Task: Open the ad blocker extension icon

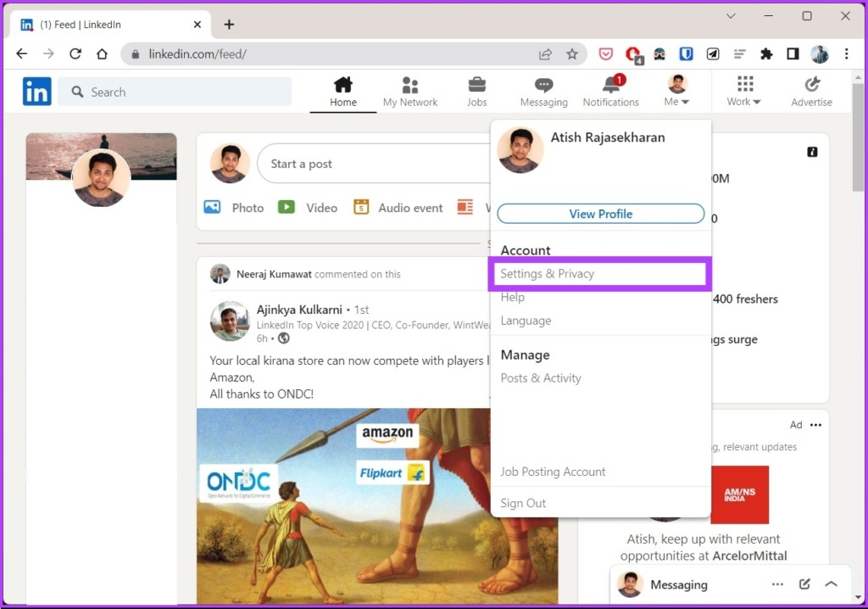Action: [633, 54]
